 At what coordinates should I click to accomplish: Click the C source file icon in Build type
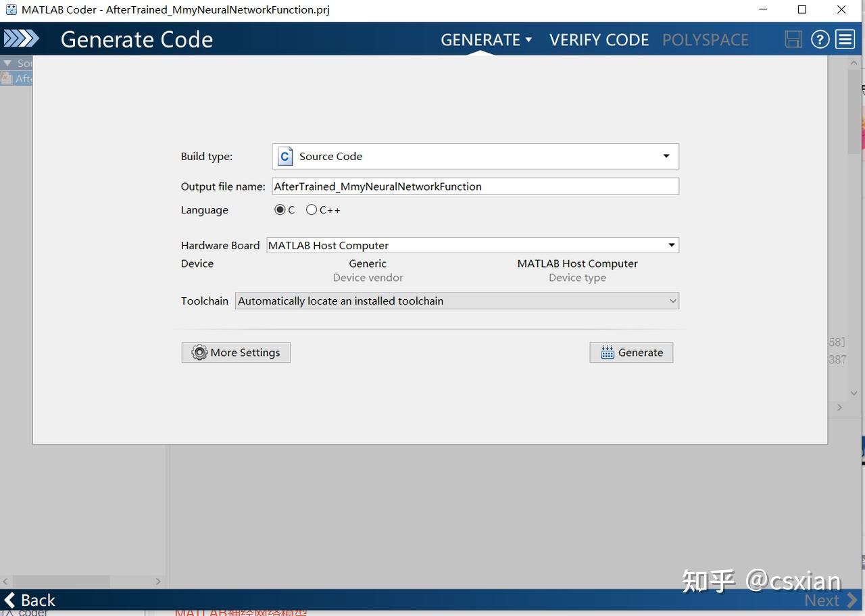(x=285, y=157)
